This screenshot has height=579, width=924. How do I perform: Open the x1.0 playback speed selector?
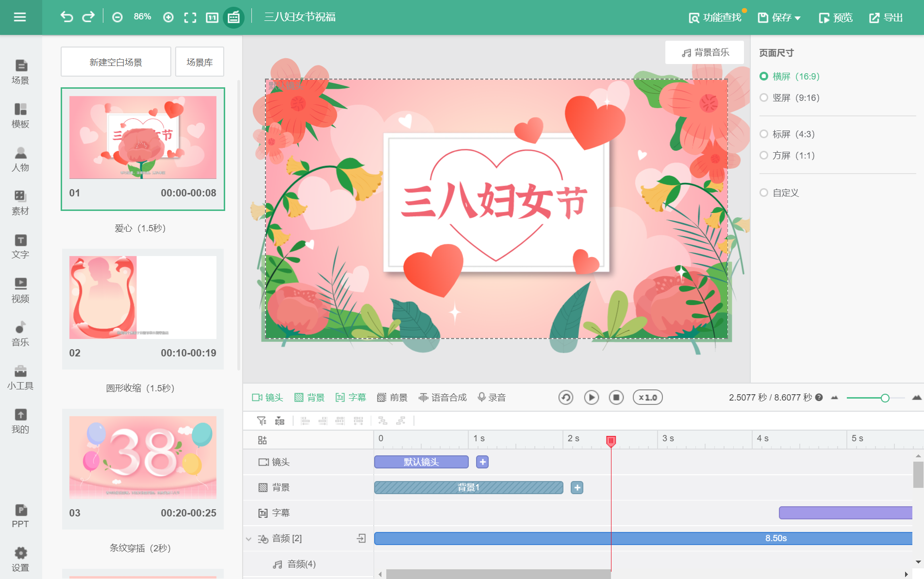click(647, 397)
